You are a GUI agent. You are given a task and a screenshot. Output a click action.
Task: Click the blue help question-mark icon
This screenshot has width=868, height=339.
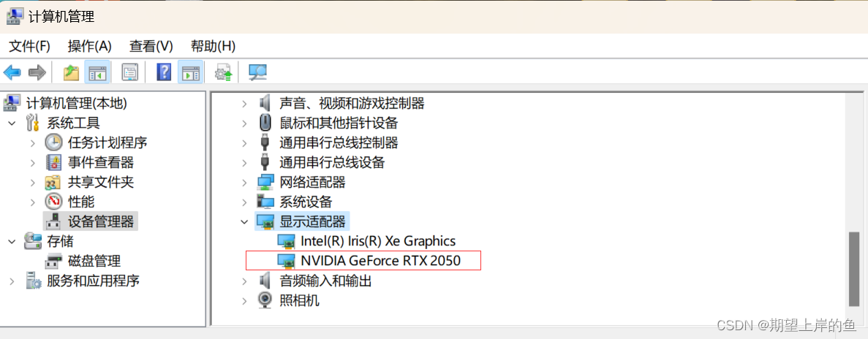pos(164,72)
